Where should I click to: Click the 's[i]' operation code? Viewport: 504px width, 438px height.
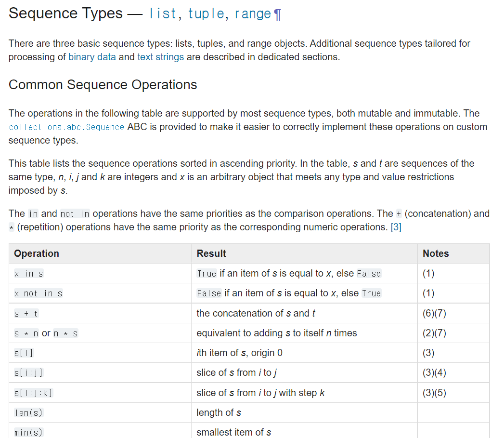pos(24,353)
